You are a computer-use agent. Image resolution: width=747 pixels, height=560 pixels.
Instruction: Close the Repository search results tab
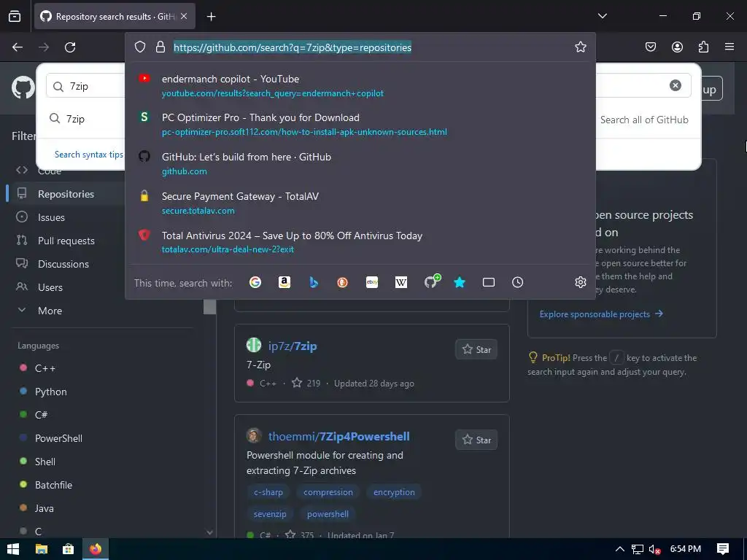pyautogui.click(x=184, y=16)
